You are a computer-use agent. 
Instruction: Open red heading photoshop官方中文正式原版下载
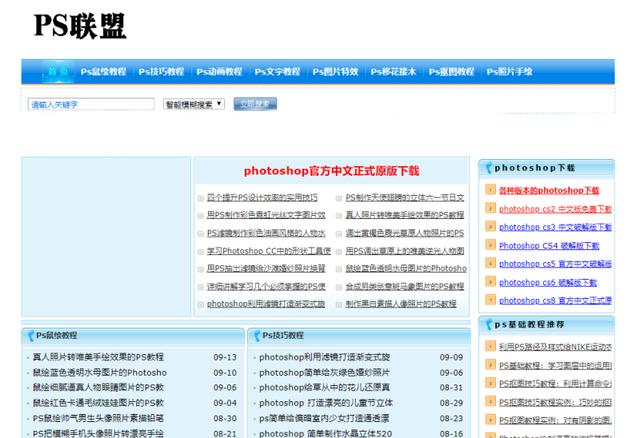click(x=331, y=171)
